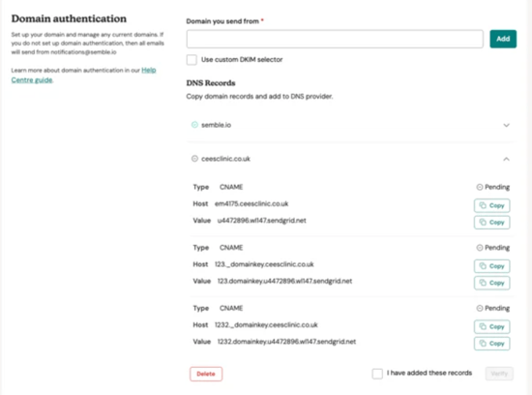Copy the 1232._domainkey.ceesclinic.co.uk host
The height and width of the screenshot is (395, 532).
pyautogui.click(x=491, y=326)
